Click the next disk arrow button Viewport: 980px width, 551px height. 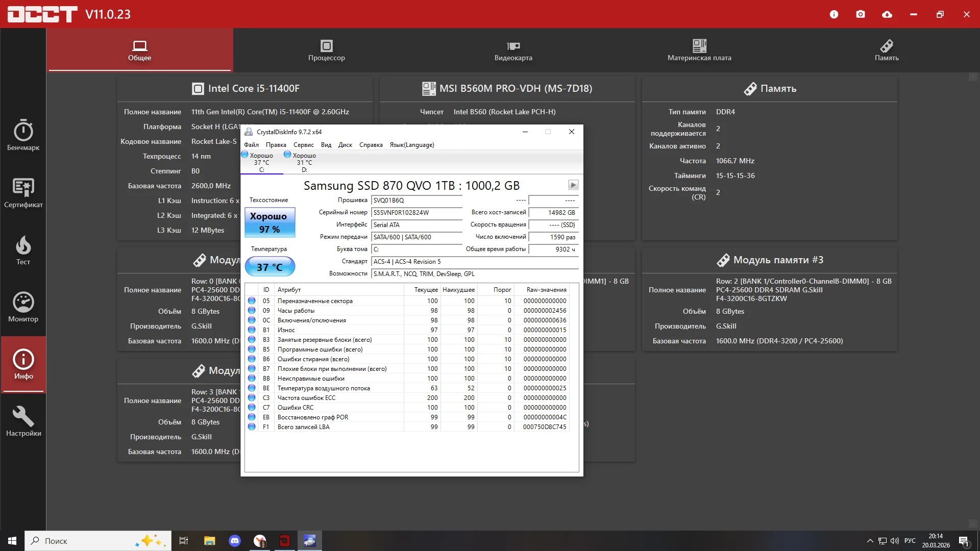[573, 185]
